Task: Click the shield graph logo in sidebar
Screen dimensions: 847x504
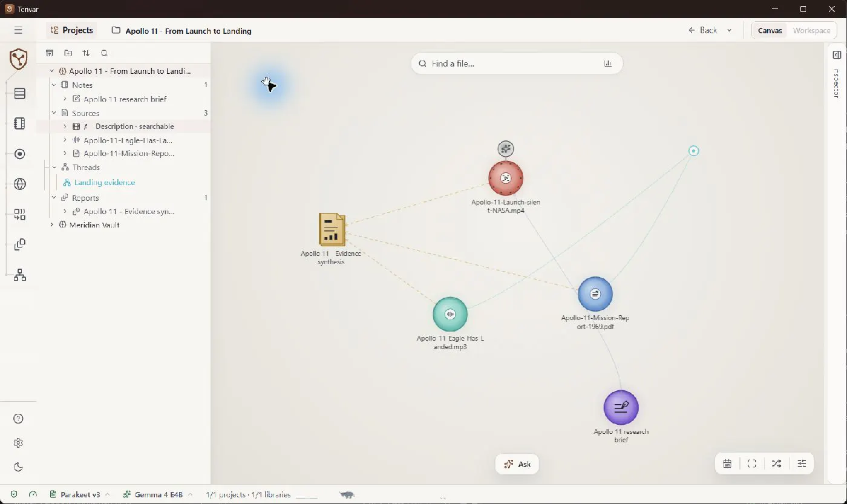Action: pyautogui.click(x=19, y=59)
